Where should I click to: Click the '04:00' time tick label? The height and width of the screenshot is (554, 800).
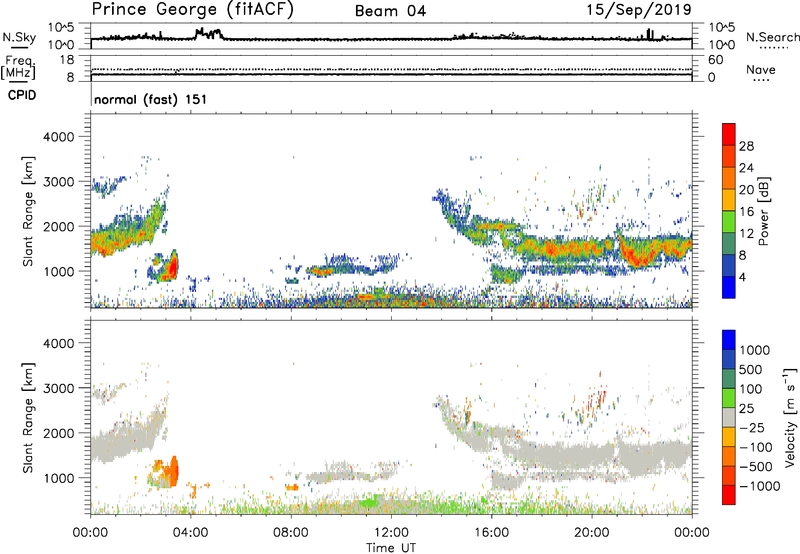tap(190, 533)
